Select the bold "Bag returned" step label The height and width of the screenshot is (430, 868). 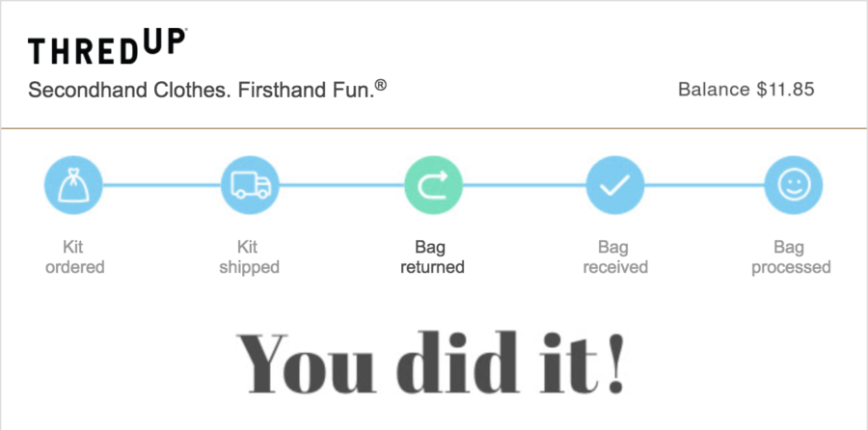[x=433, y=257]
